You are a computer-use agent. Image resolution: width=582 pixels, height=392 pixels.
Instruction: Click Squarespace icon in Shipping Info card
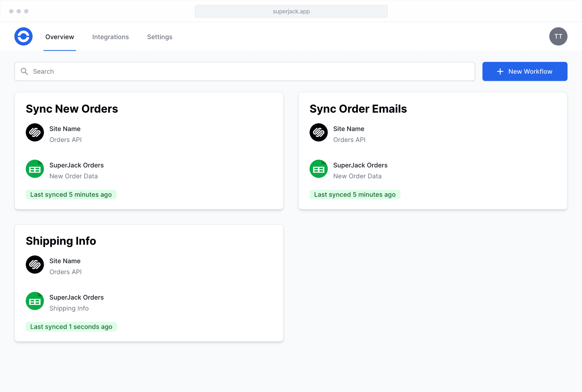tap(35, 265)
